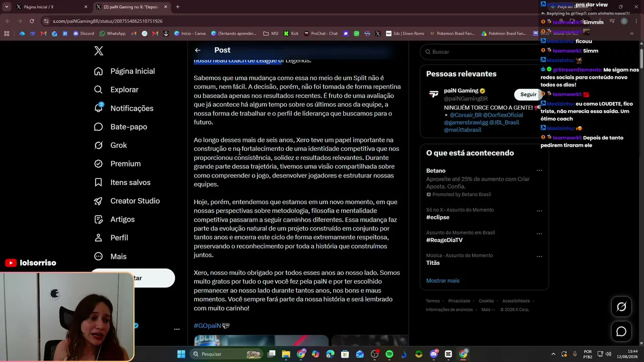Open the @melittabrasil mention
Image resolution: width=644 pixels, height=362 pixels.
pos(462,130)
